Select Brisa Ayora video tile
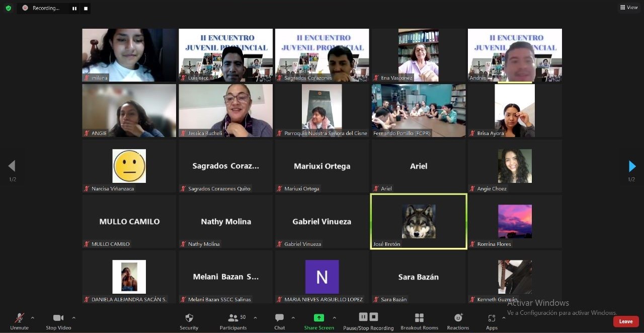This screenshot has width=644, height=333. (x=515, y=110)
